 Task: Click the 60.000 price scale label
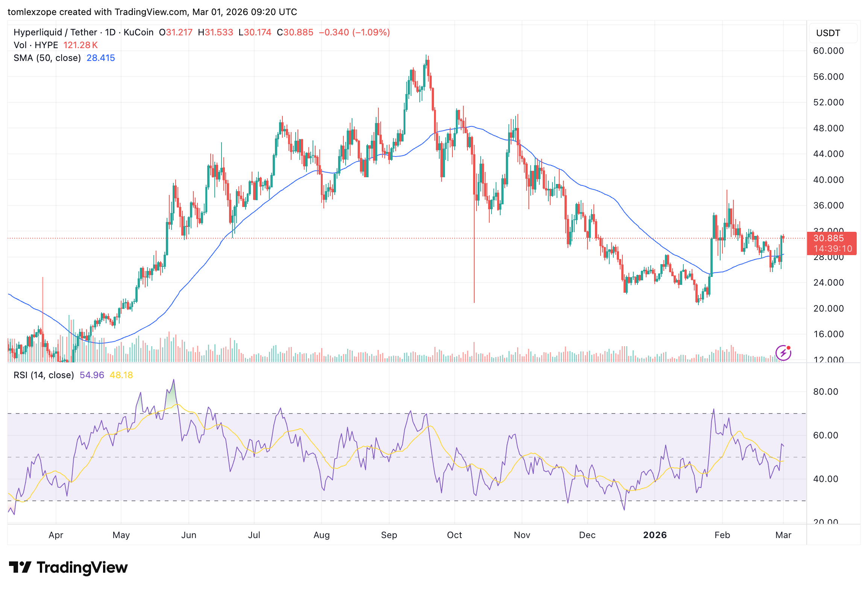[x=828, y=51]
